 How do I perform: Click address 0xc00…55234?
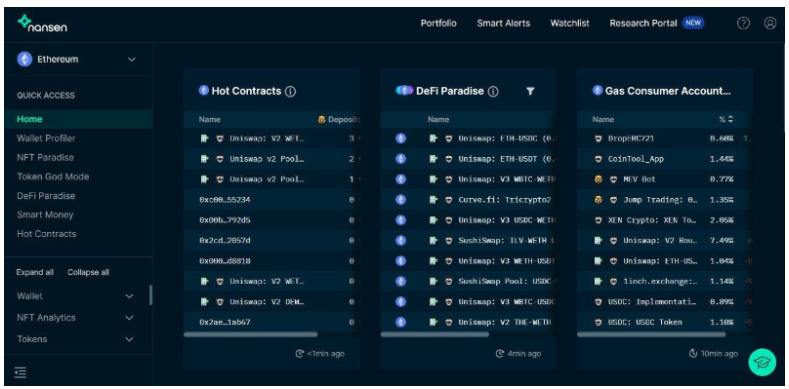(224, 200)
